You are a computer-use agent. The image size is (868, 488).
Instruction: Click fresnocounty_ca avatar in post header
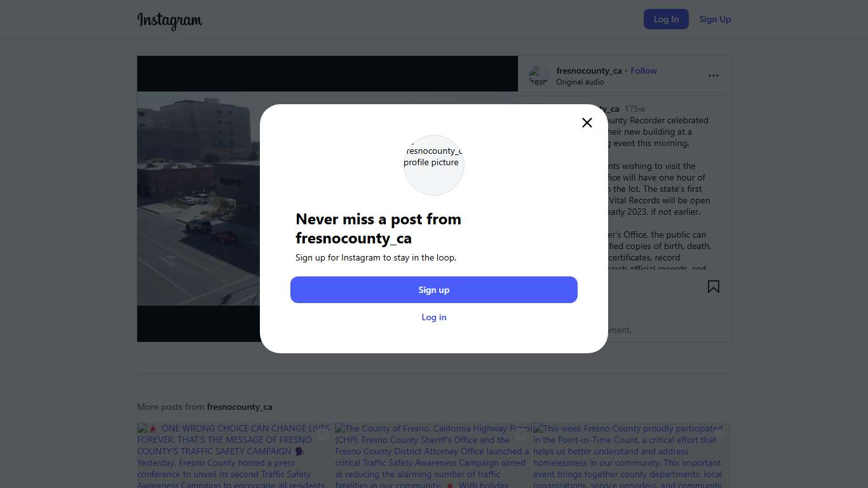[x=538, y=76]
